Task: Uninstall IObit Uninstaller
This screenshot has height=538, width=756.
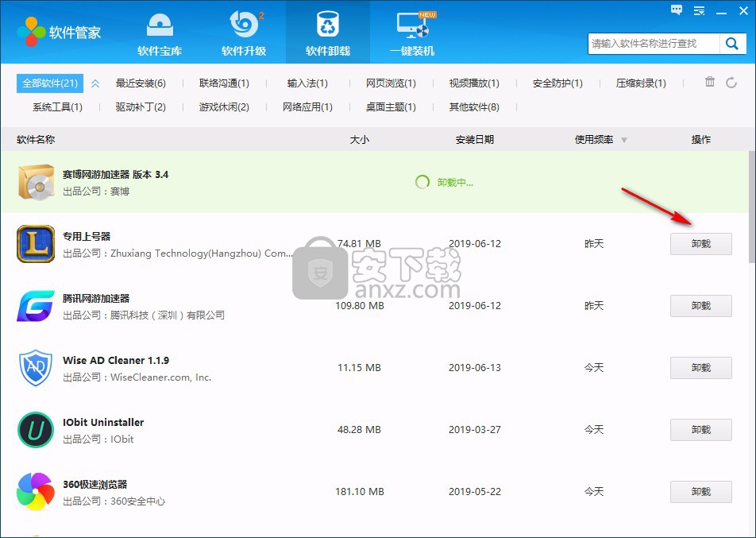Action: pos(701,429)
